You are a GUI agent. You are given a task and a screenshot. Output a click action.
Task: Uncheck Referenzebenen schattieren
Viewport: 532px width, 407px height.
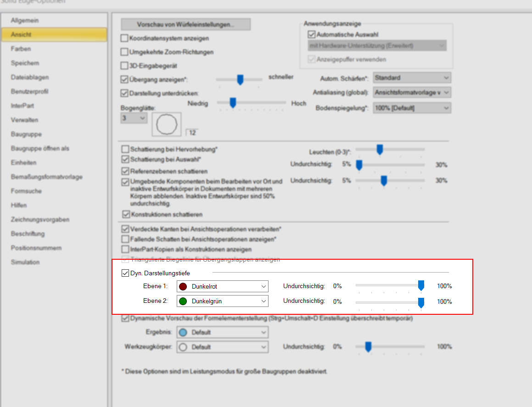click(125, 171)
